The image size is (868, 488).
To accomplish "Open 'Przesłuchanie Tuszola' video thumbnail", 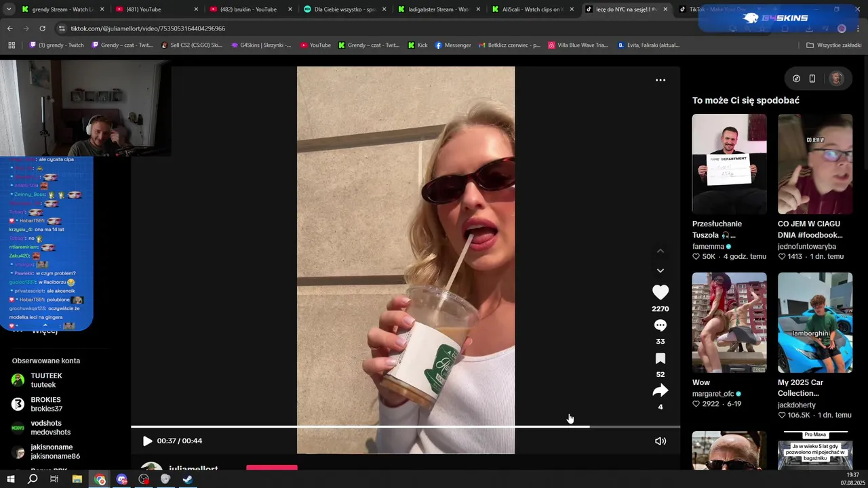I will coord(729,164).
